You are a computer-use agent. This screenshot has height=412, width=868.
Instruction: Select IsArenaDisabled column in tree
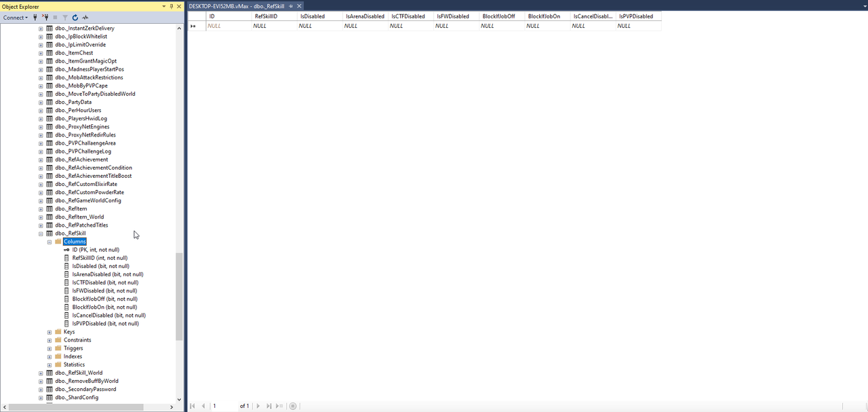coord(108,274)
